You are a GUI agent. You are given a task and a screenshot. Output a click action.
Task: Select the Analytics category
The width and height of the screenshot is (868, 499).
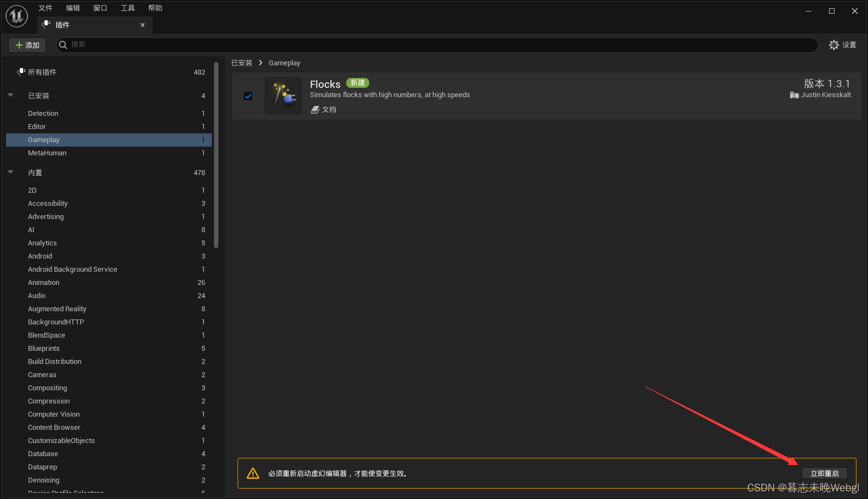click(109, 243)
